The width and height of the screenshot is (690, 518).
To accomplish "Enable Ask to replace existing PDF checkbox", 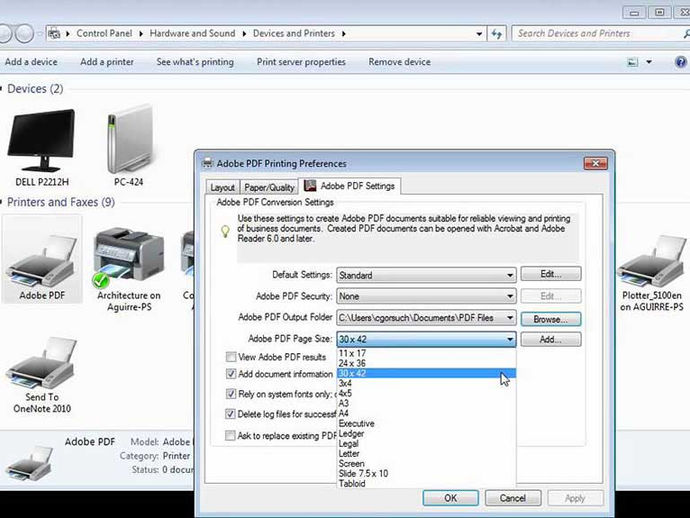I will [x=231, y=436].
